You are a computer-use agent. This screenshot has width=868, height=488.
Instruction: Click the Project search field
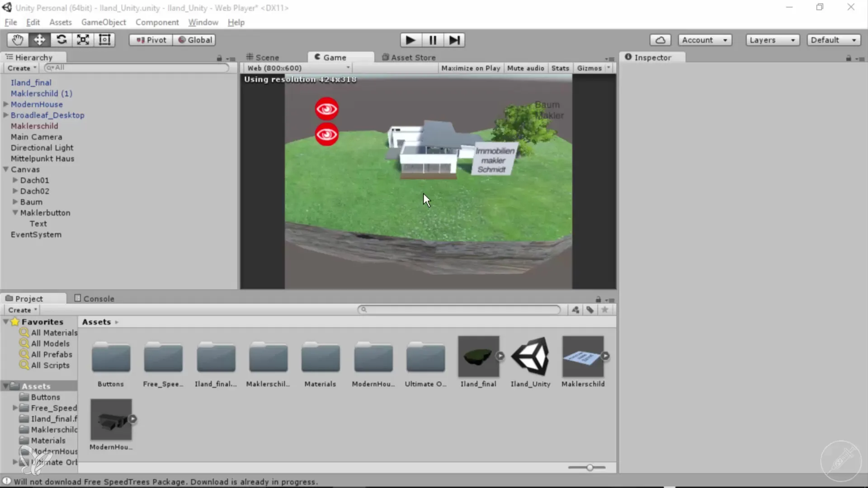[459, 310]
